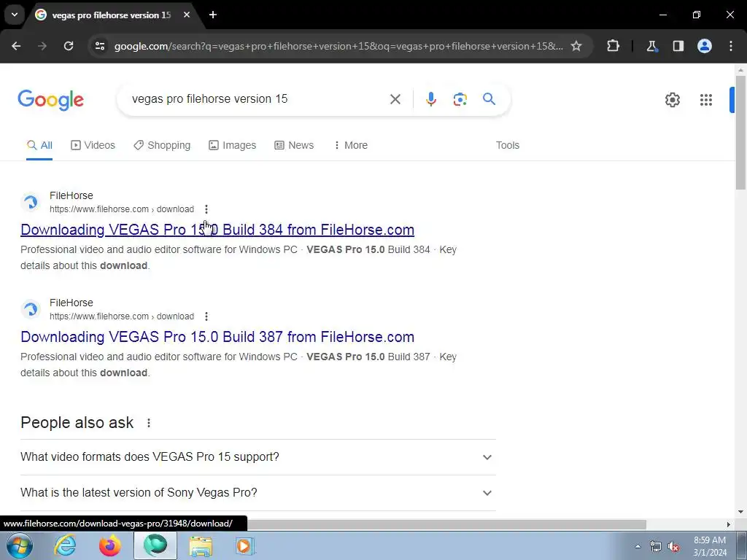Open the More search filters menu
Viewport: 747px width, 560px height.
(351, 145)
